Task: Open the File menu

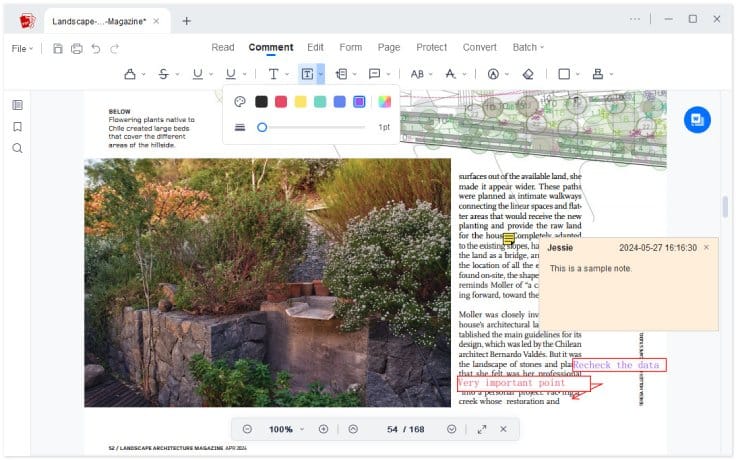Action: pos(22,48)
